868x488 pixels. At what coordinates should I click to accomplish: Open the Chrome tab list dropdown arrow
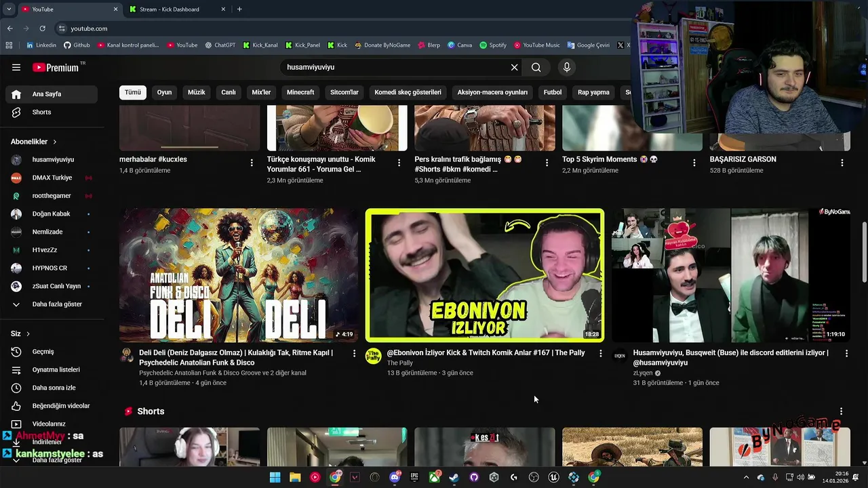[x=9, y=9]
